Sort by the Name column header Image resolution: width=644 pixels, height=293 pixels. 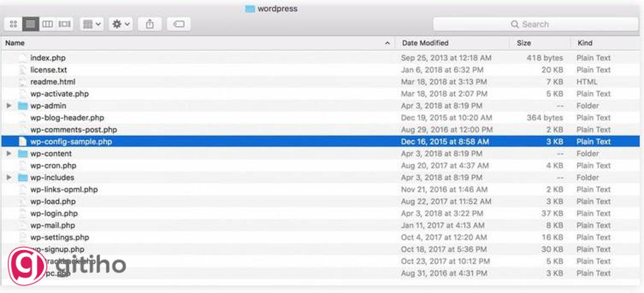(15, 43)
